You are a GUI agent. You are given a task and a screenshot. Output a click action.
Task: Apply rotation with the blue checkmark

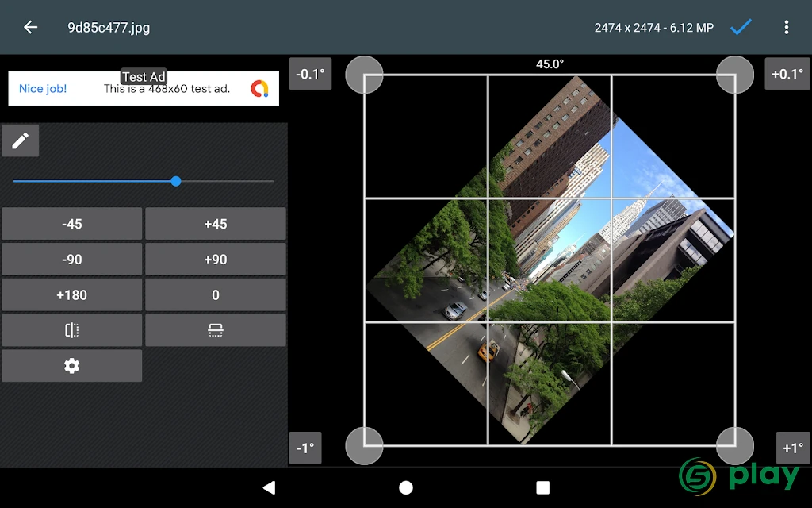pyautogui.click(x=741, y=27)
